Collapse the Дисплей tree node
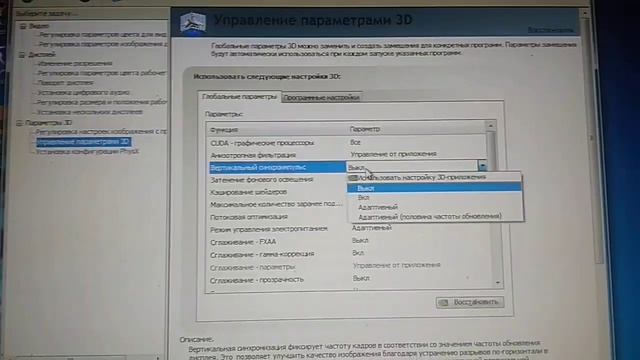 coord(22,54)
